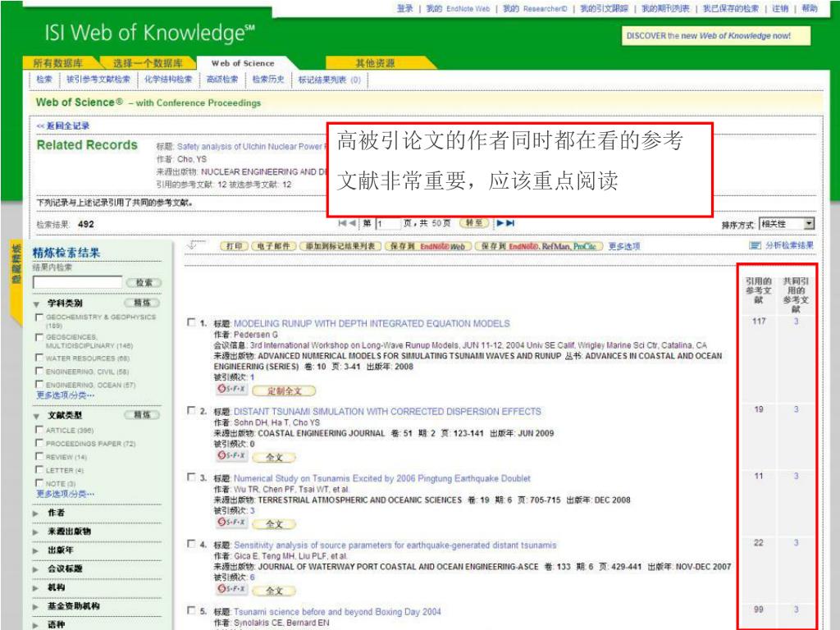The image size is (840, 630).
Task: Click the last page arrow icon
Action: coord(510,223)
